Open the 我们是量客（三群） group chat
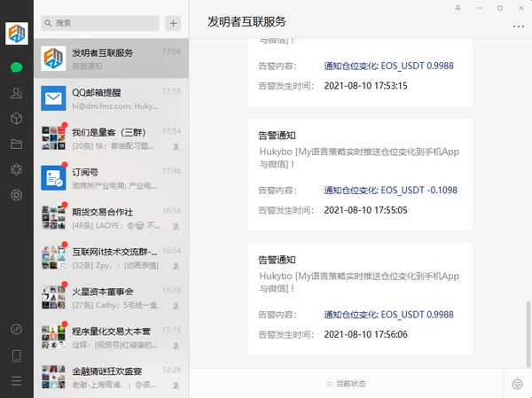Image resolution: width=532 pixels, height=398 pixels. 111,137
